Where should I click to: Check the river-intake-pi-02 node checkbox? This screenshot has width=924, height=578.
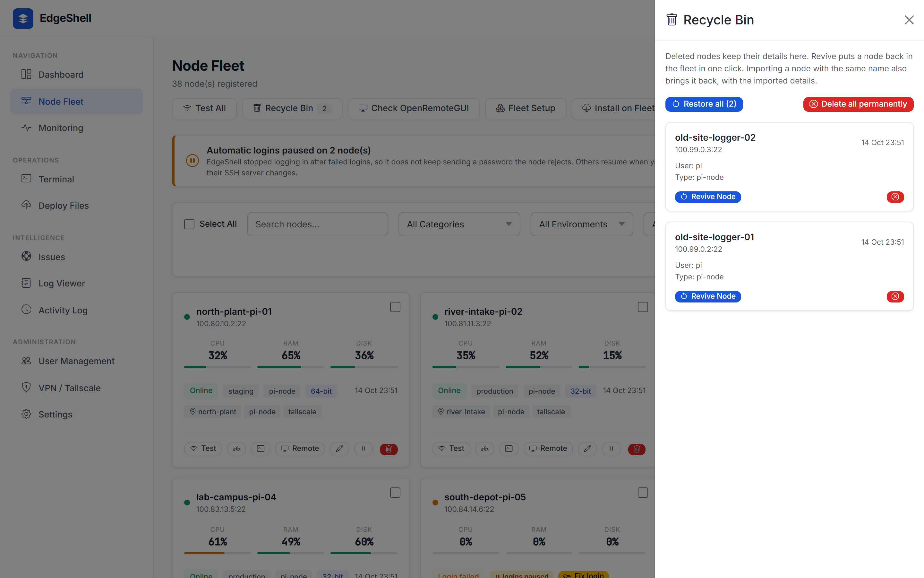(x=643, y=307)
